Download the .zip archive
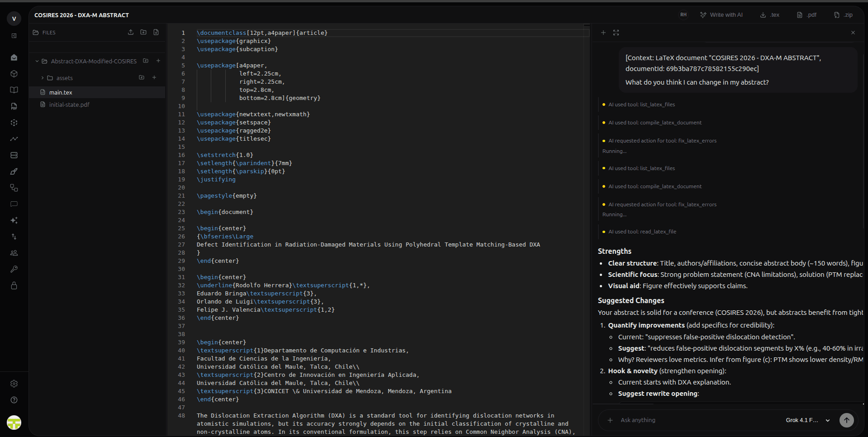Image resolution: width=868 pixels, height=437 pixels. [843, 15]
